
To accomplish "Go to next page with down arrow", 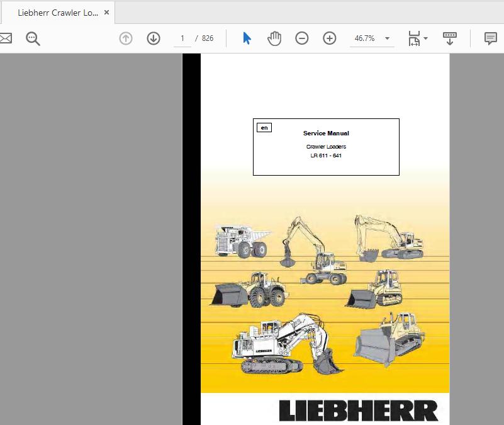I will (x=154, y=38).
